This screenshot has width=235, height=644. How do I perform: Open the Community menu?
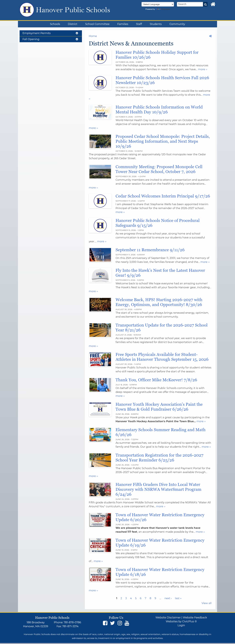(177, 24)
